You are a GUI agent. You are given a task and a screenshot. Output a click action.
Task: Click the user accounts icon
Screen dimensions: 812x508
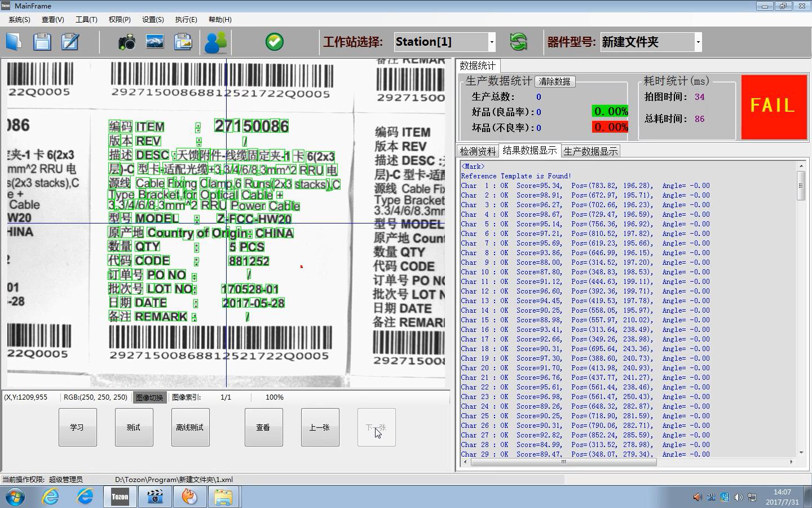coord(215,42)
